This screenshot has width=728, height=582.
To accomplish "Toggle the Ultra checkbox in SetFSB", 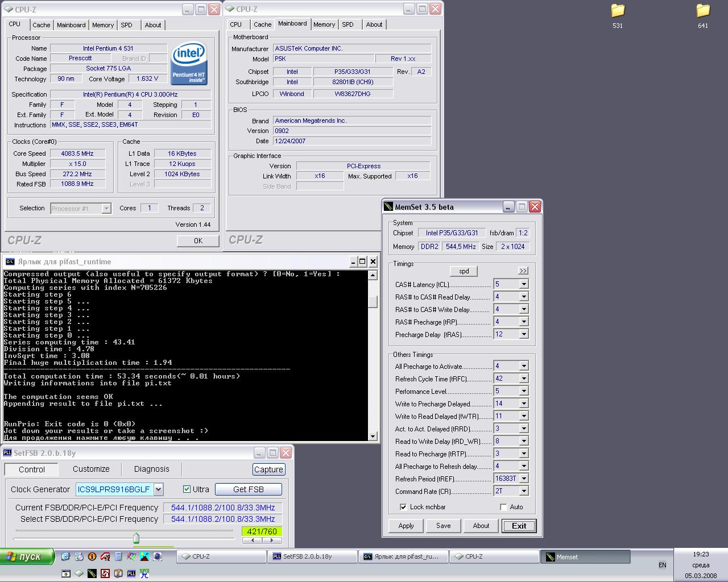I will click(x=187, y=489).
